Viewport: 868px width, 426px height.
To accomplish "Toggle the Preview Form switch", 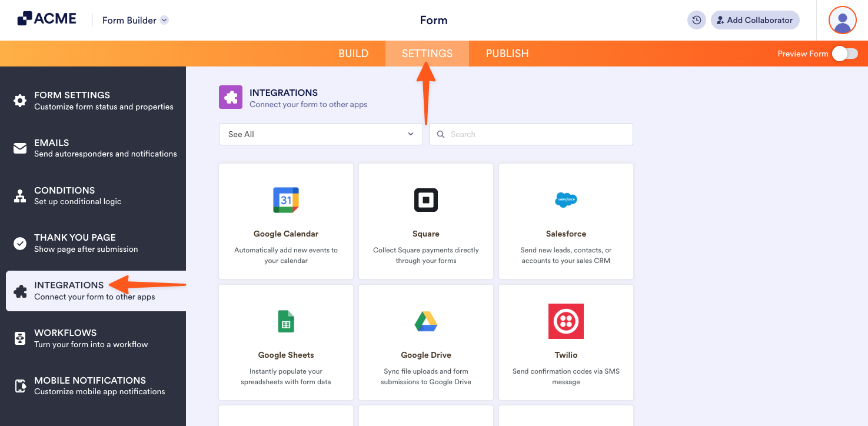I will [x=845, y=53].
